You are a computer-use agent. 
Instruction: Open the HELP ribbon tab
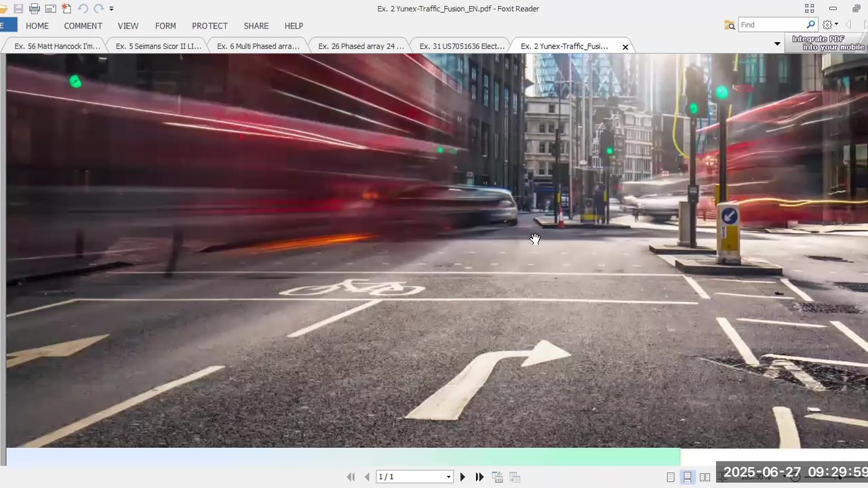click(x=294, y=26)
